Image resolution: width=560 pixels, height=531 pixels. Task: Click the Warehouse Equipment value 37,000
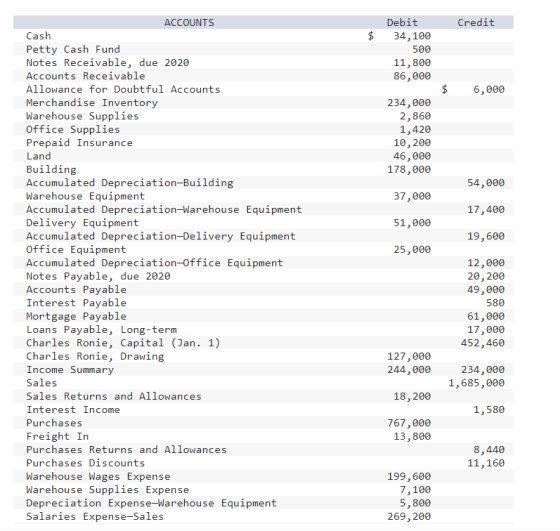pyautogui.click(x=412, y=196)
